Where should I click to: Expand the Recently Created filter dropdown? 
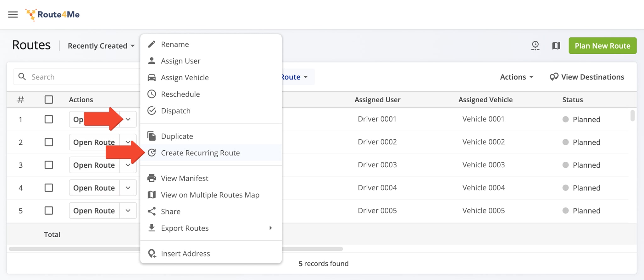(101, 46)
